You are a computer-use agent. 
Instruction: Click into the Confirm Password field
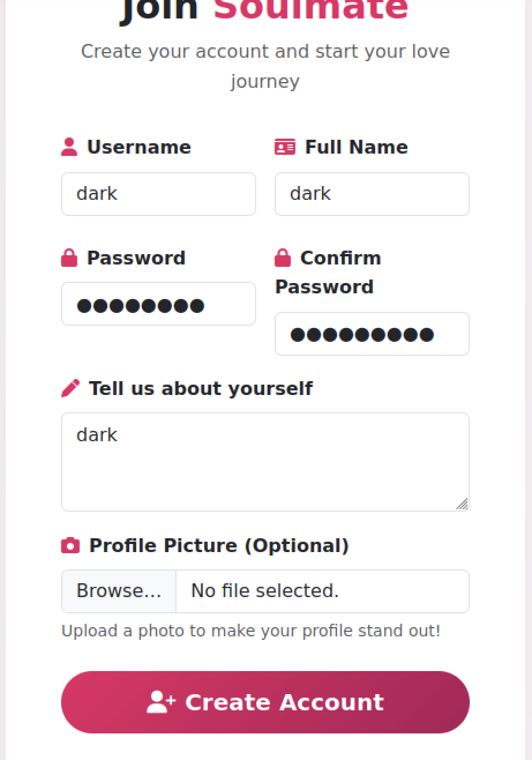[x=372, y=334]
